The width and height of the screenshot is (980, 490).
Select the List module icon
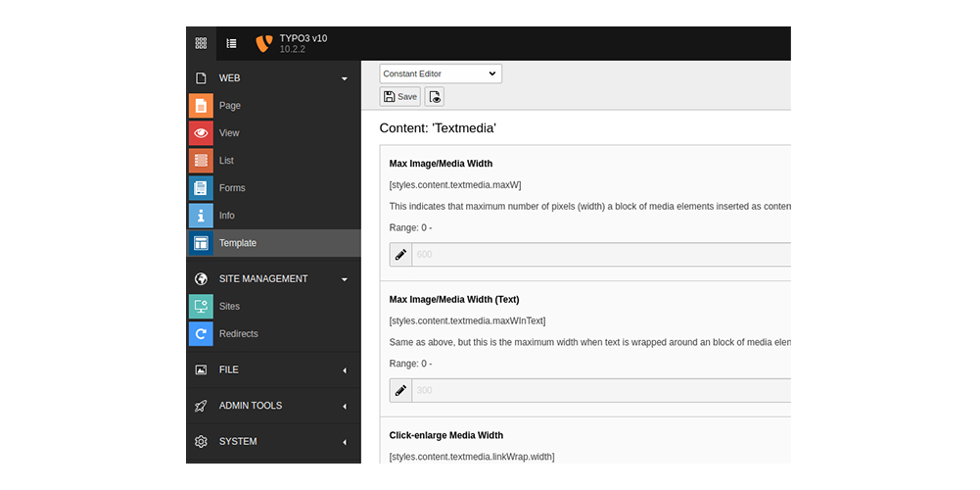click(201, 161)
